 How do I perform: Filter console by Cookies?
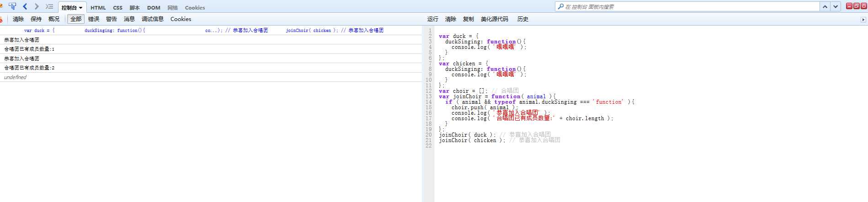coord(181,19)
